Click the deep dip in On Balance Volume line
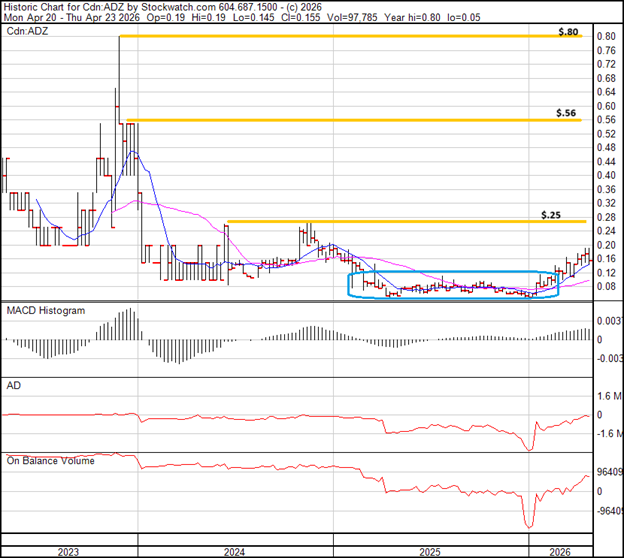 [529, 522]
